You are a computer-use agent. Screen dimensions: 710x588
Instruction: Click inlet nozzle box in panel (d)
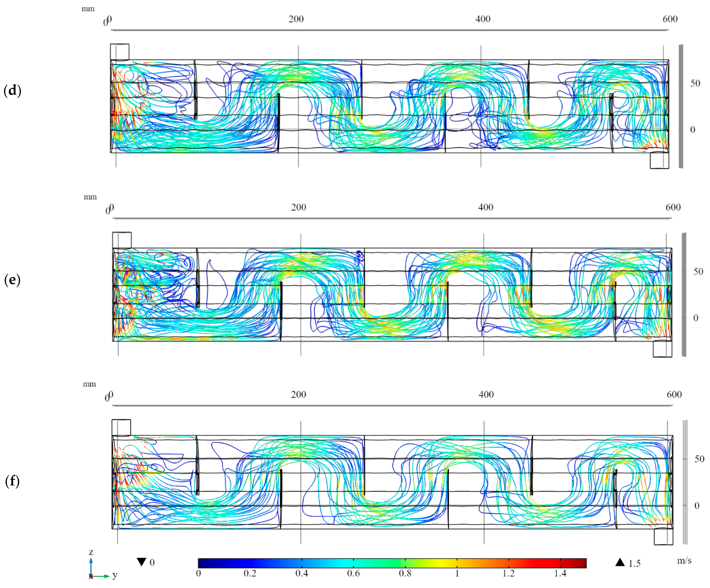point(120,52)
